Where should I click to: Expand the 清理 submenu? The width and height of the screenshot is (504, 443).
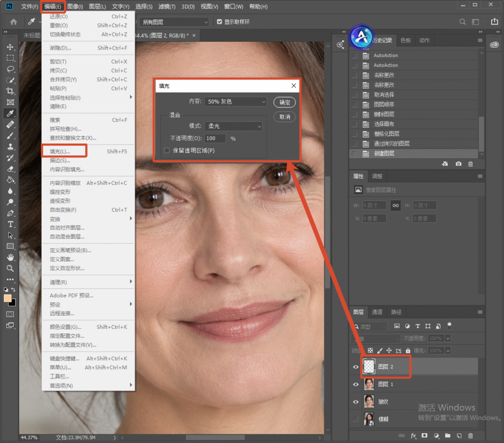[89, 282]
